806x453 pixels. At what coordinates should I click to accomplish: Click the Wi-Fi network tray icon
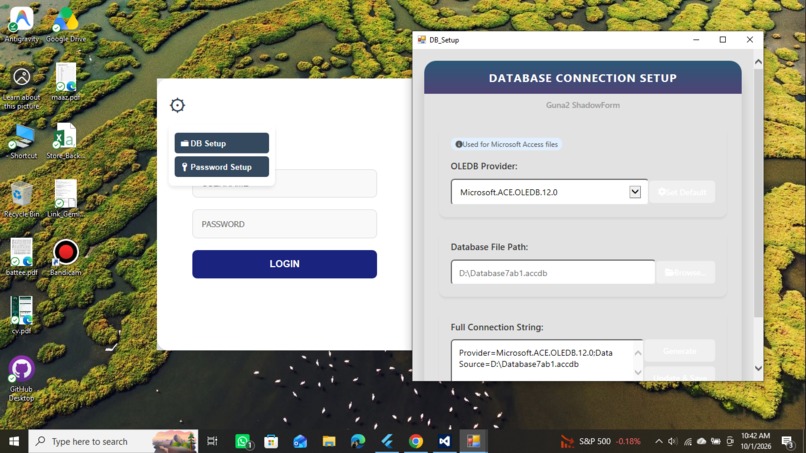[687, 442]
